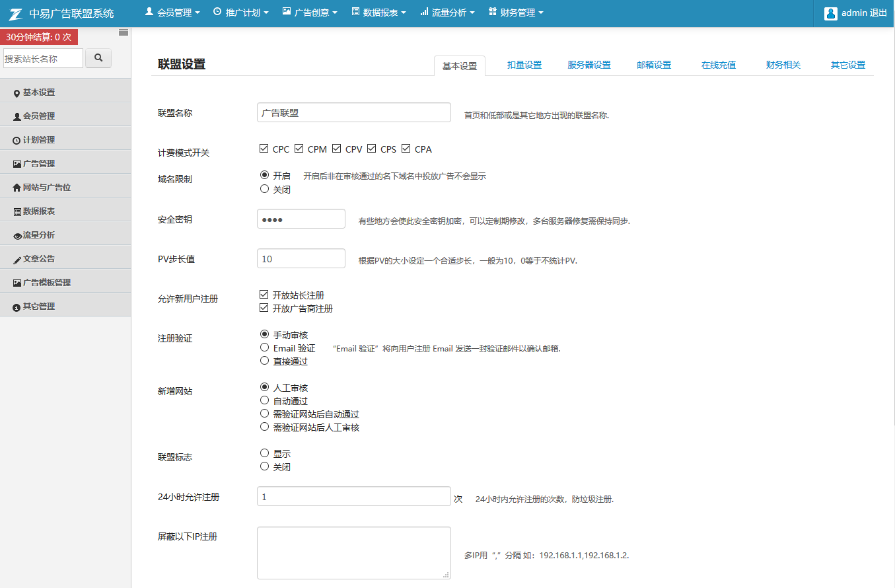
Task: Expand the 数据报表 top menu dropdown
Action: point(378,13)
